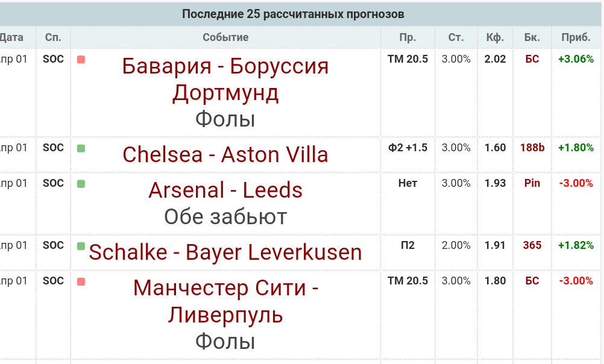The width and height of the screenshot is (604, 364).
Task: Click the 365 bookmaker link
Action: 532,245
